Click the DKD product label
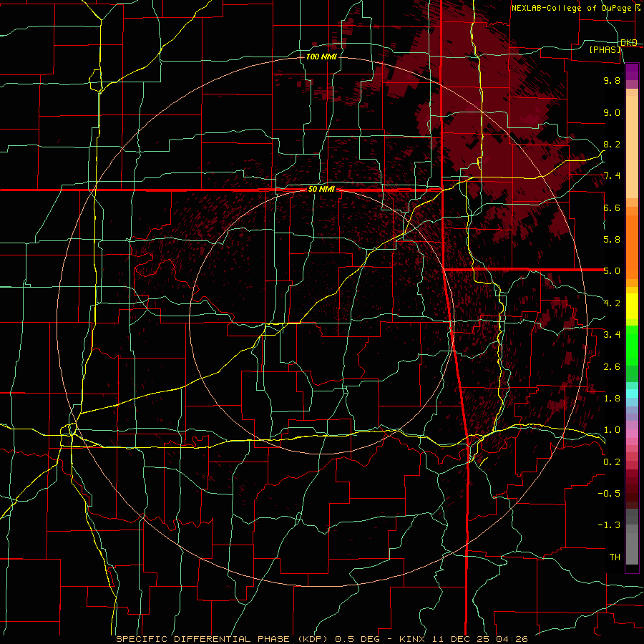 pos(628,43)
